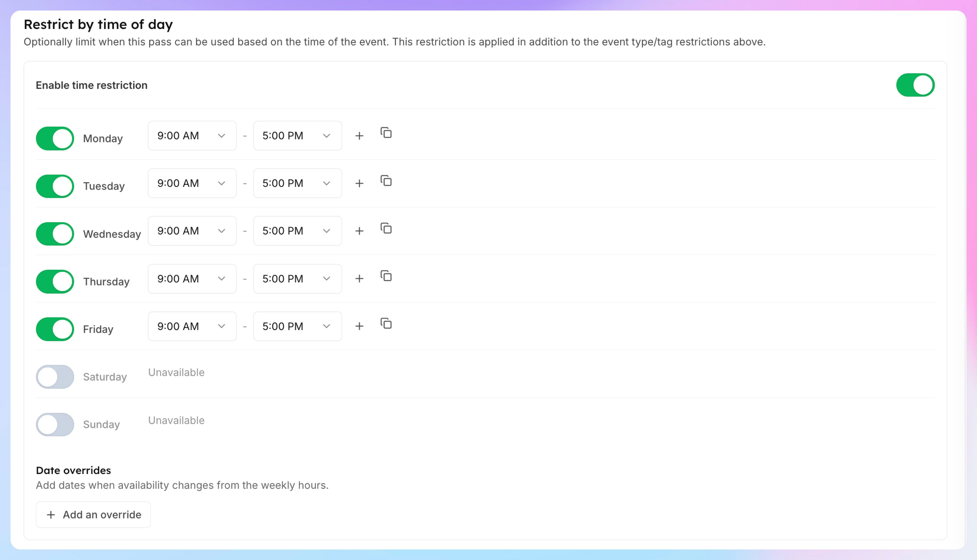Viewport: 977px width, 560px height.
Task: Click Add an override button
Action: click(x=93, y=515)
